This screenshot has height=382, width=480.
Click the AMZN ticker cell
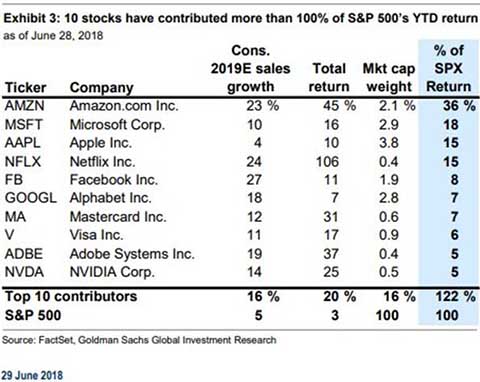point(24,106)
